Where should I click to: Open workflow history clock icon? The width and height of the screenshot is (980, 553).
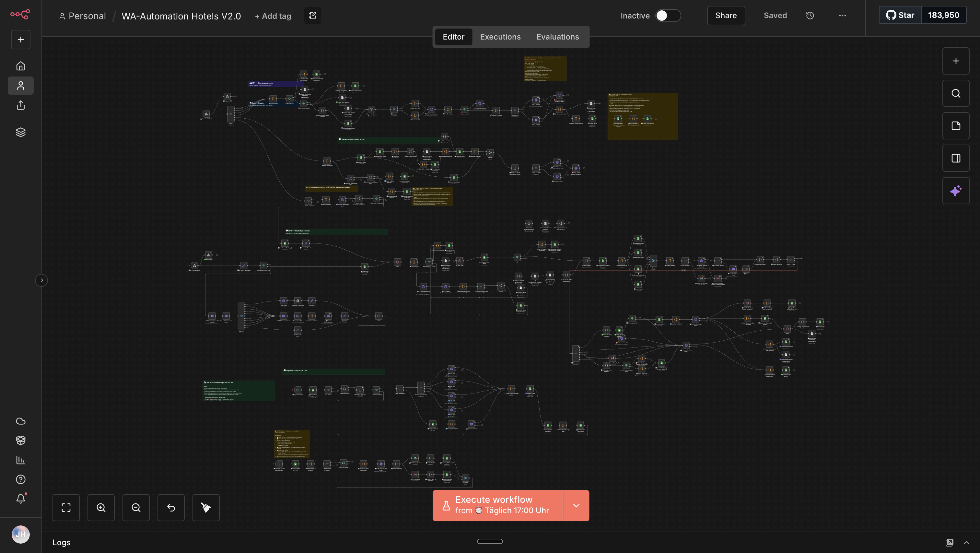[x=810, y=16]
